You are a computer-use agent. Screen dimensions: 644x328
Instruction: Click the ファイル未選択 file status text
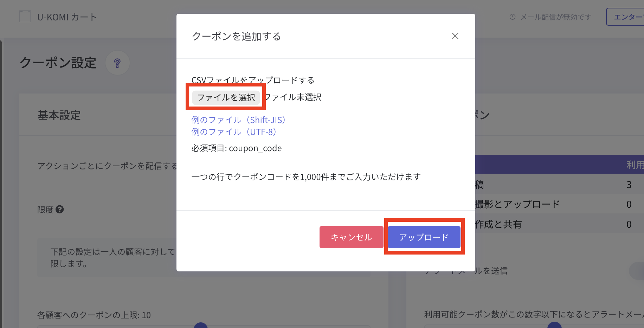(293, 97)
